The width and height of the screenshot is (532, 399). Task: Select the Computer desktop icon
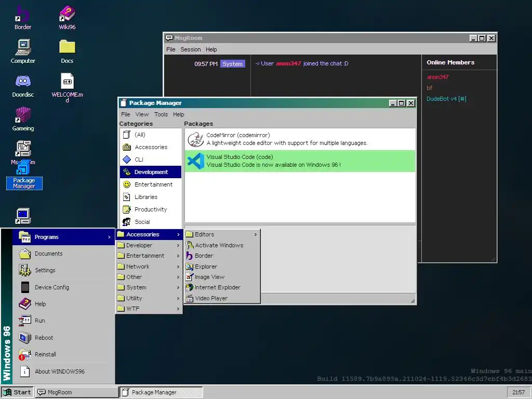coord(23,51)
